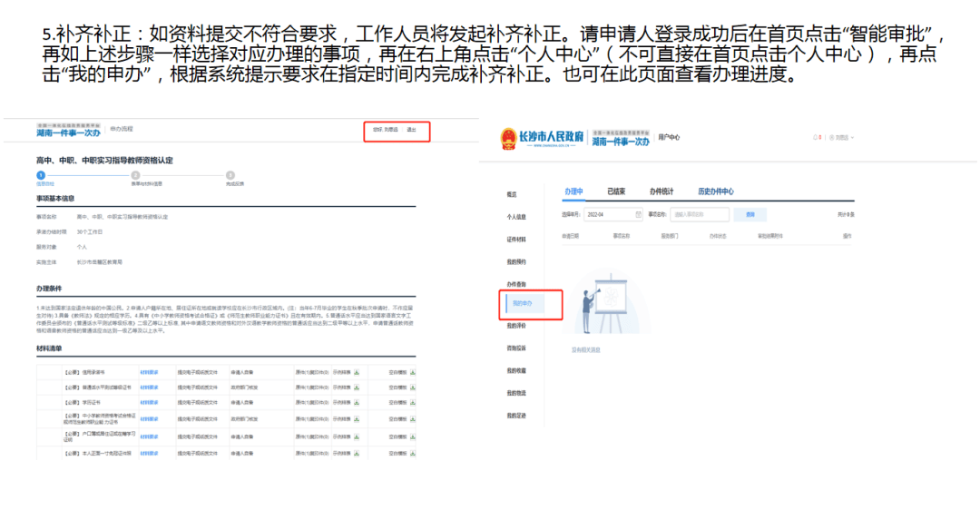Click the username greeting beside 退出
The width and height of the screenshot is (980, 510).
(385, 130)
